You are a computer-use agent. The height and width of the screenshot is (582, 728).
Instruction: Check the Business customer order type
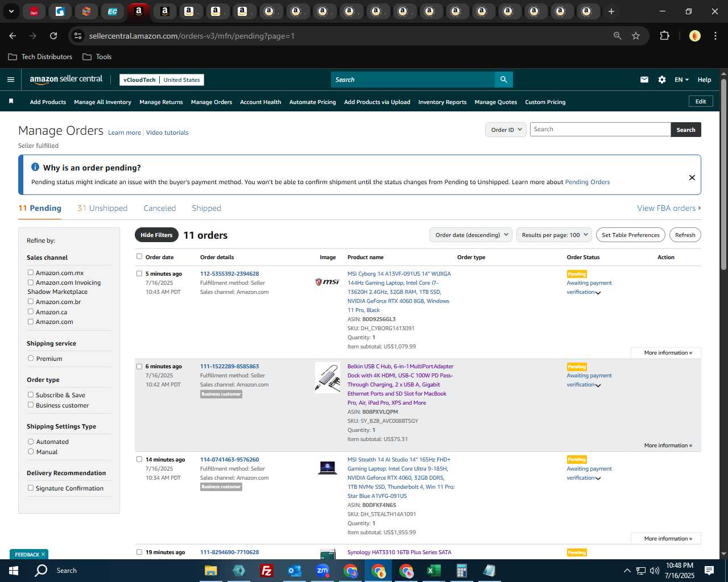(x=31, y=405)
